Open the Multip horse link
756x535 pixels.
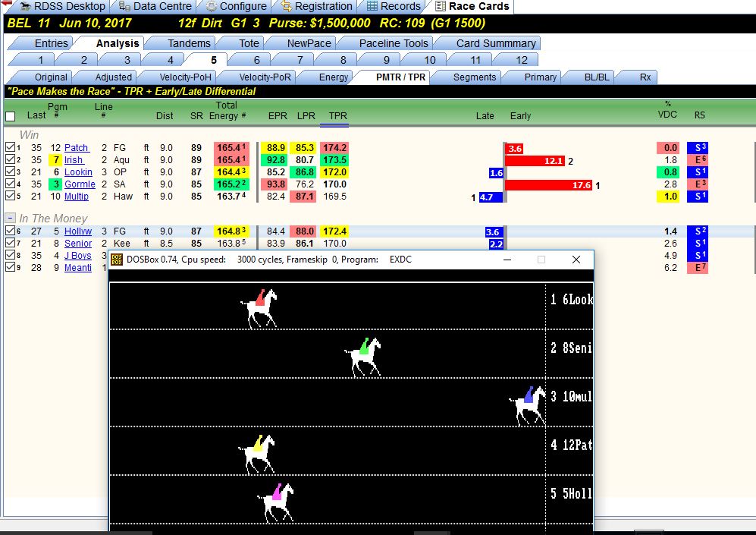tap(76, 197)
